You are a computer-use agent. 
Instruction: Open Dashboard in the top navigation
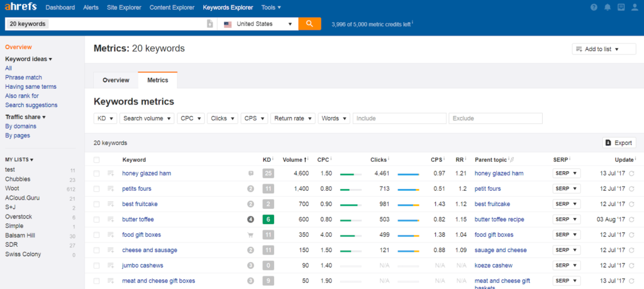click(60, 8)
